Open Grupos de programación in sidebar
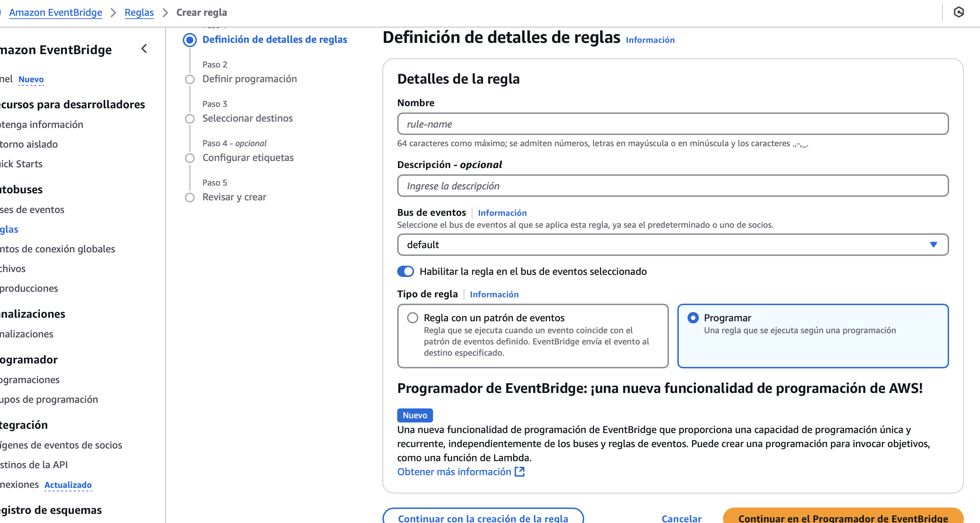The image size is (980, 523). point(49,400)
